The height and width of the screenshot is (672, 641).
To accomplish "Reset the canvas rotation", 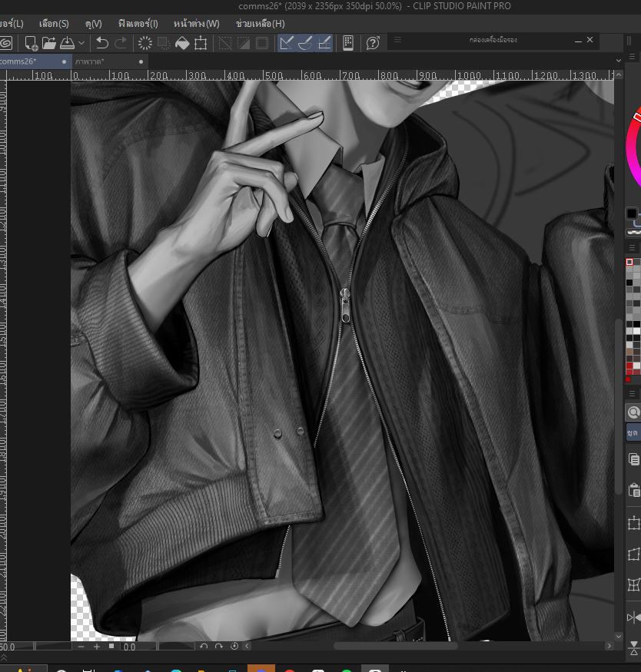I will (x=234, y=646).
